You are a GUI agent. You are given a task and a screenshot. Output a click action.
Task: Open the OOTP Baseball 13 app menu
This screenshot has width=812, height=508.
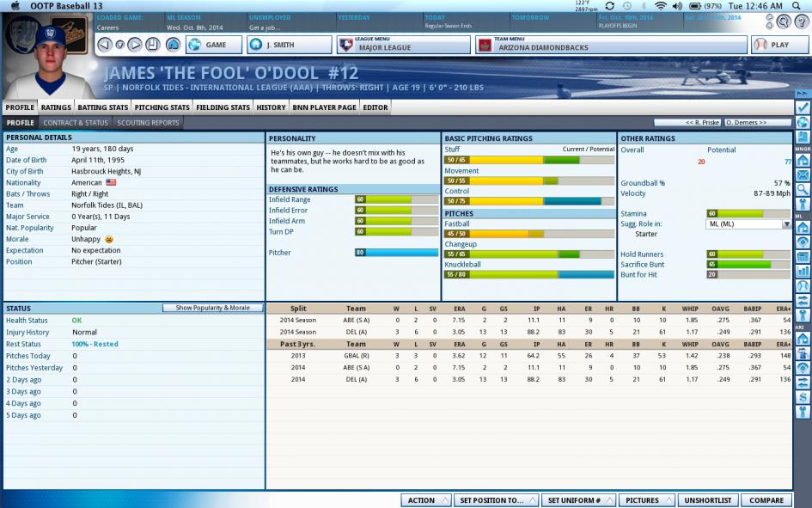point(66,6)
